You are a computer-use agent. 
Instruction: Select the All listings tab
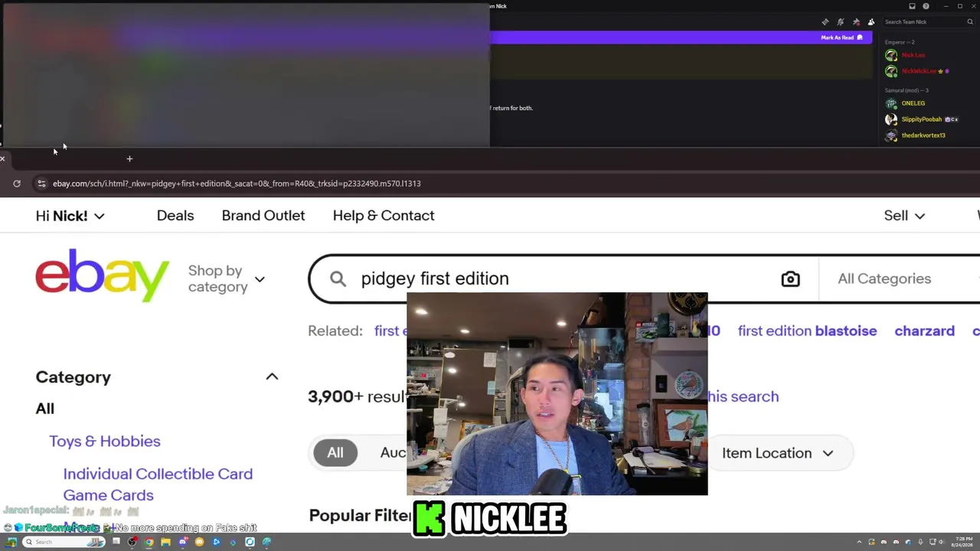coord(335,453)
